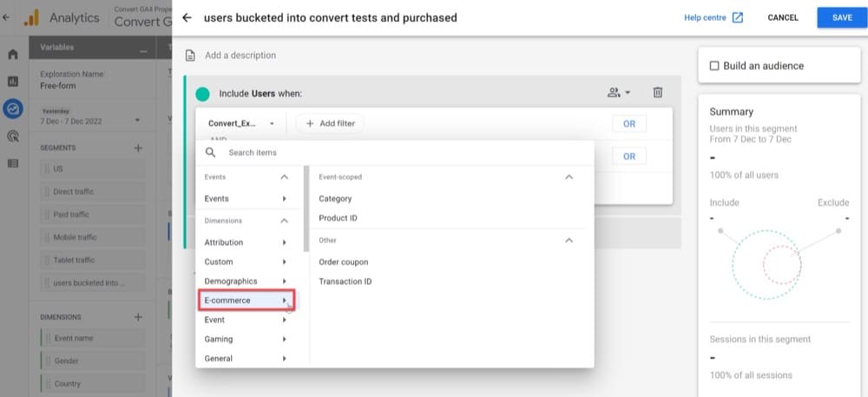
Task: Enable the Build an audience checkbox
Action: click(x=714, y=66)
